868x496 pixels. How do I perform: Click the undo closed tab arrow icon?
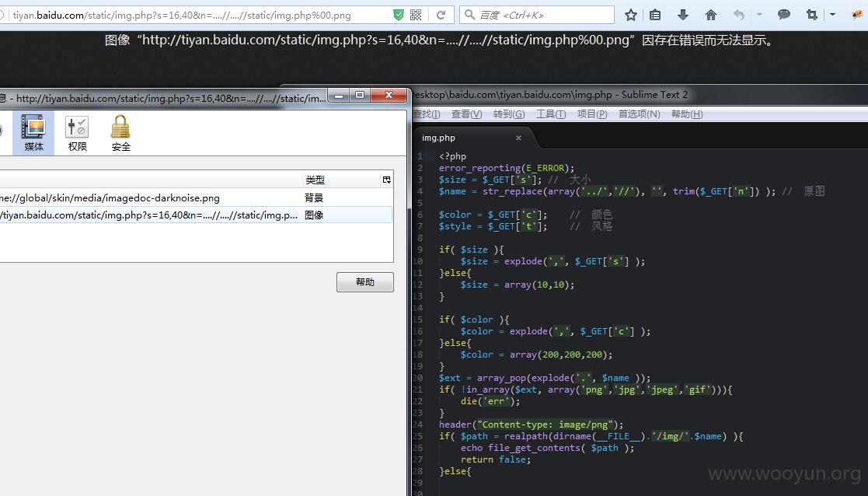click(x=739, y=15)
